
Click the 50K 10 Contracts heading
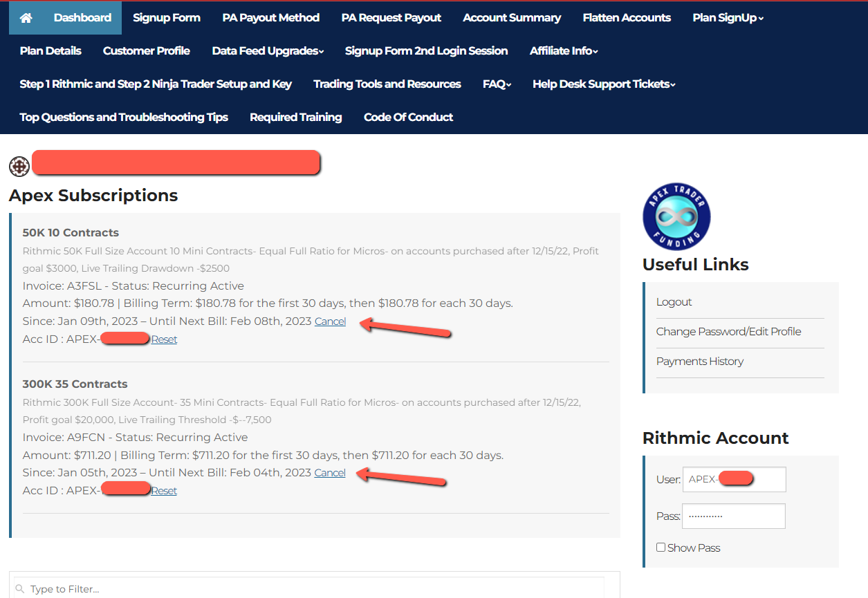click(x=71, y=233)
